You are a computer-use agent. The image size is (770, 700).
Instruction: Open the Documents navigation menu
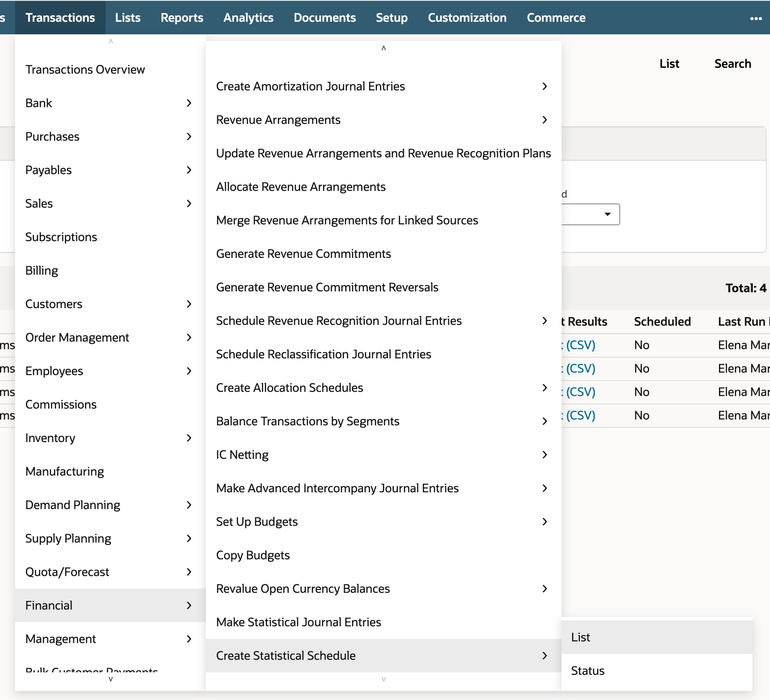coord(325,18)
